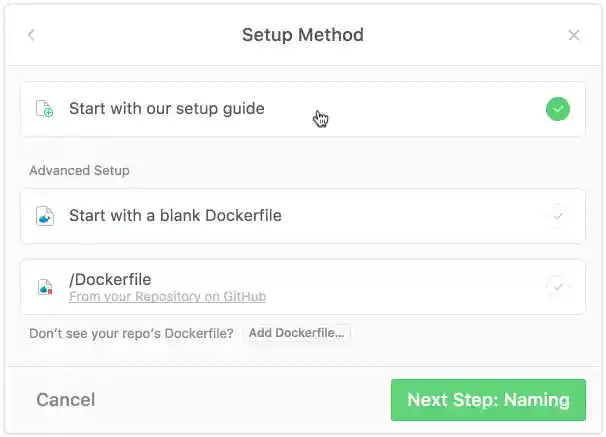Select the /Dockerfile checkmark circle
Image resolution: width=606 pixels, height=437 pixels.
tap(558, 287)
